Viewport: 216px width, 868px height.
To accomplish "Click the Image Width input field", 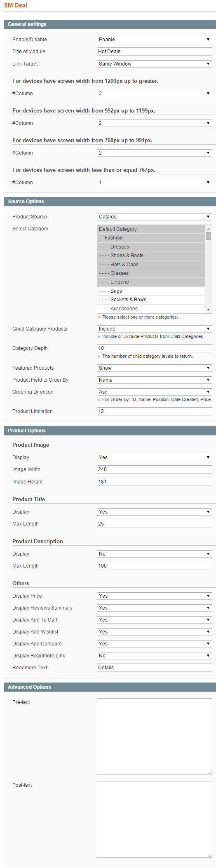I will [x=155, y=469].
